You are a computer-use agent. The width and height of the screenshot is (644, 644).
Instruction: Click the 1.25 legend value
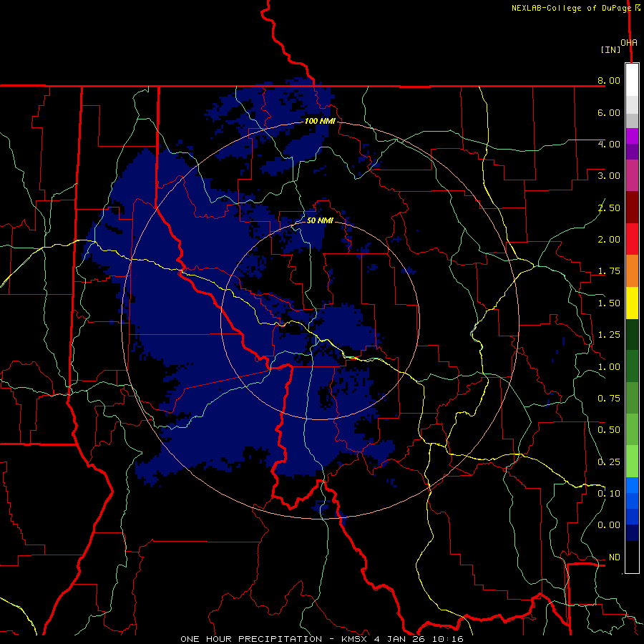point(609,335)
